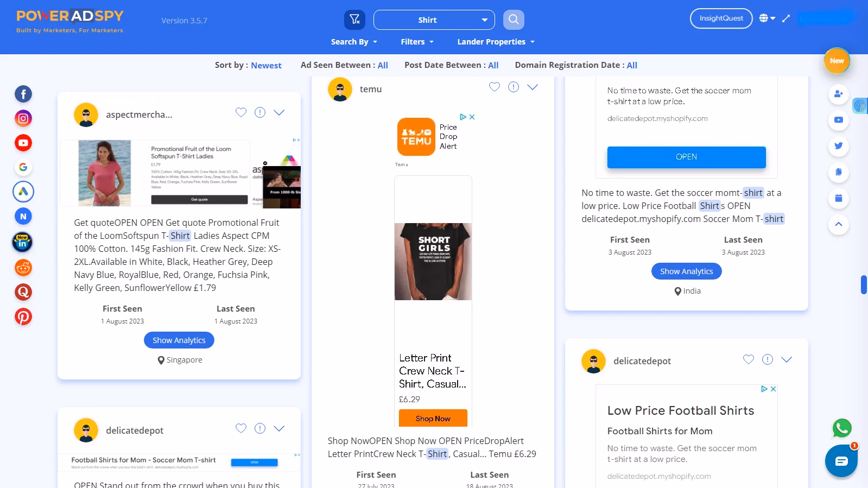The width and height of the screenshot is (868, 488).
Task: Click the India location label
Action: (x=688, y=291)
